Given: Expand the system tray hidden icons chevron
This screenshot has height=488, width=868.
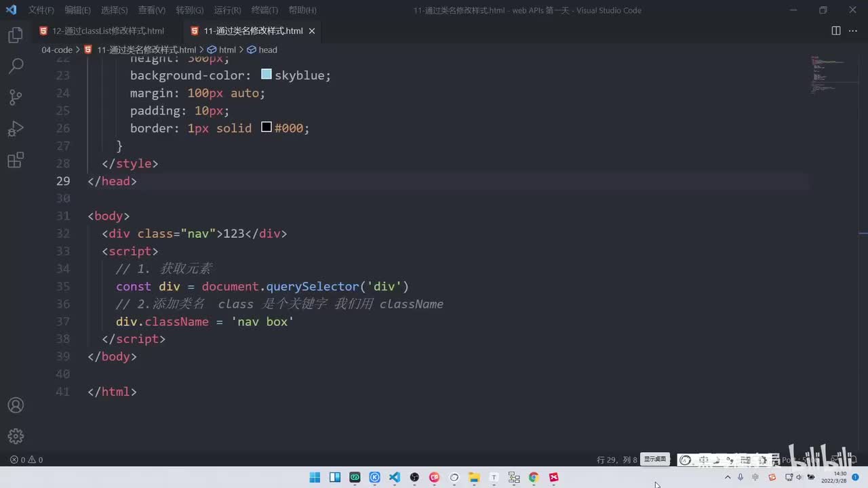Looking at the screenshot, I should coord(728,477).
